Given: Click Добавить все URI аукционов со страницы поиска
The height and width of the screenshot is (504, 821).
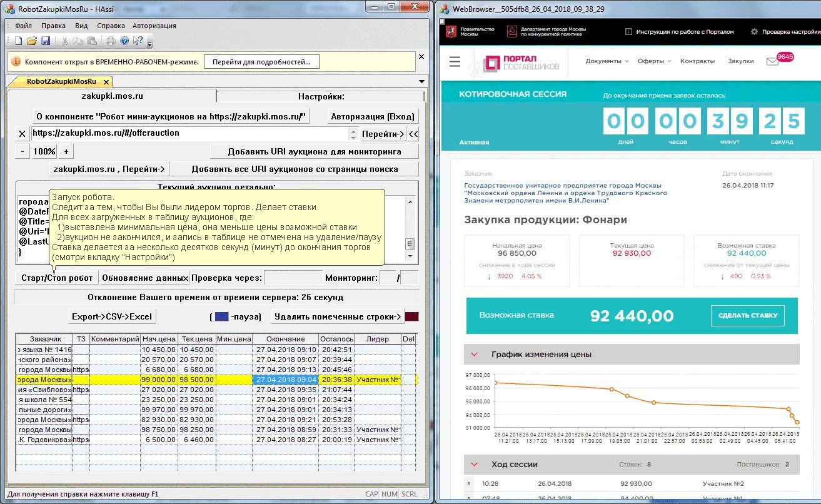Looking at the screenshot, I should (x=295, y=169).
